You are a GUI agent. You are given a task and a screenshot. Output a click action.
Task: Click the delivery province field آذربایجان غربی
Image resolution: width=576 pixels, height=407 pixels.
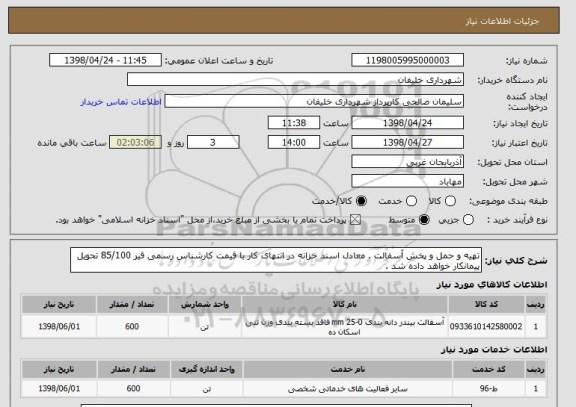tap(407, 162)
